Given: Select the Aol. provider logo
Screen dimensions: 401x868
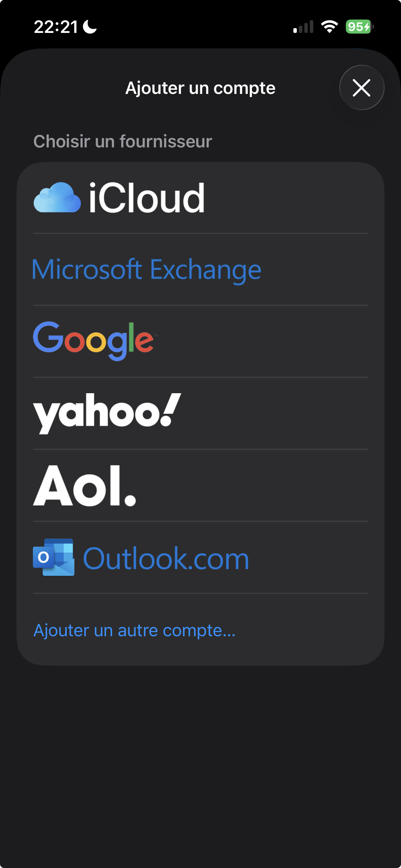Looking at the screenshot, I should click(84, 487).
